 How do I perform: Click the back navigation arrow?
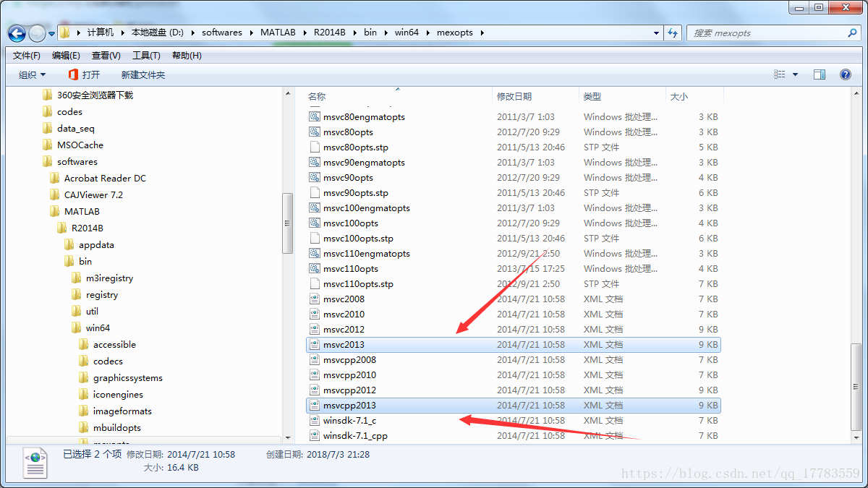pos(16,33)
